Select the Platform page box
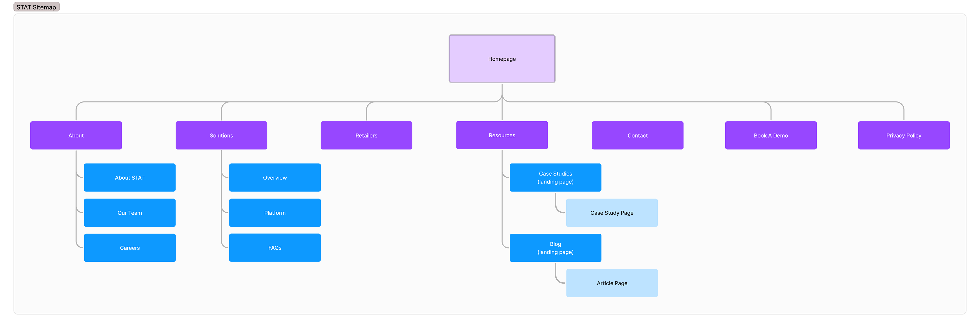 pyautogui.click(x=275, y=213)
